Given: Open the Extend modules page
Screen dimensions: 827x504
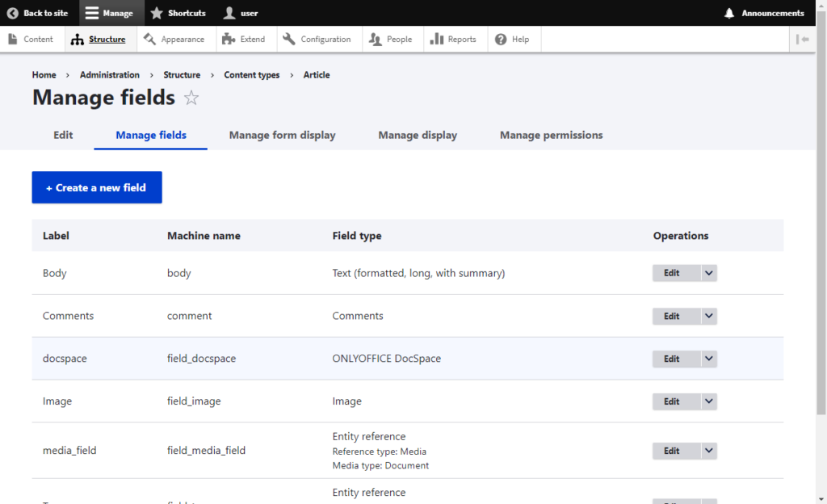Looking at the screenshot, I should coord(246,39).
